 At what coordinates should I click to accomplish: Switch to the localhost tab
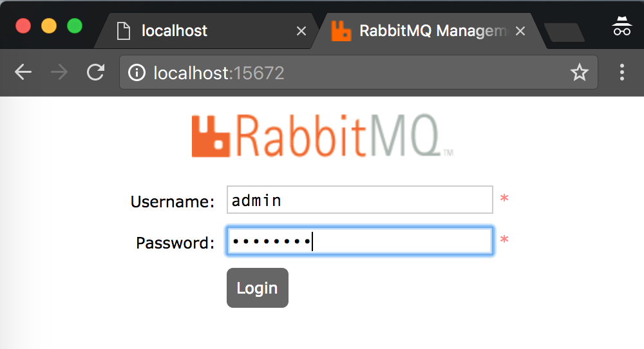click(205, 31)
